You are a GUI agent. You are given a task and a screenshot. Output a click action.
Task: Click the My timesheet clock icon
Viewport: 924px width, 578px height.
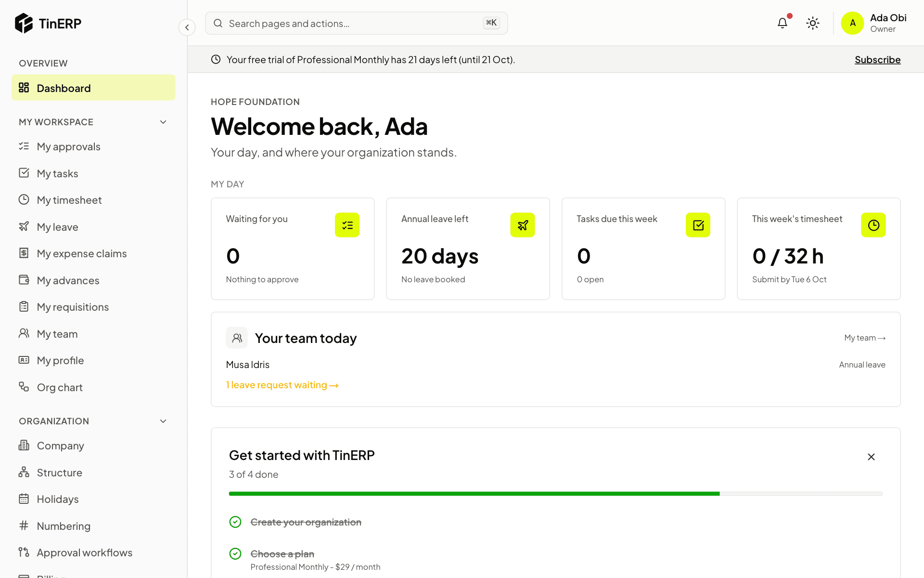pyautogui.click(x=24, y=199)
